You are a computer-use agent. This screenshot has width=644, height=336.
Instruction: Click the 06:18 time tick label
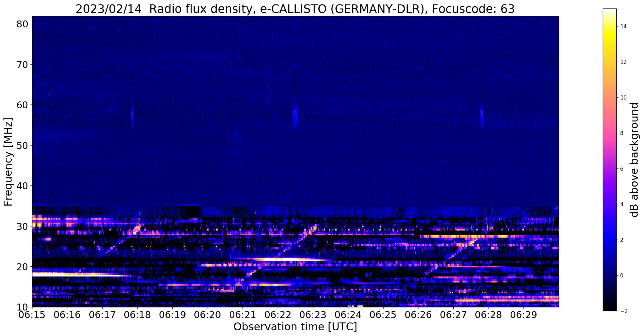[x=137, y=315]
